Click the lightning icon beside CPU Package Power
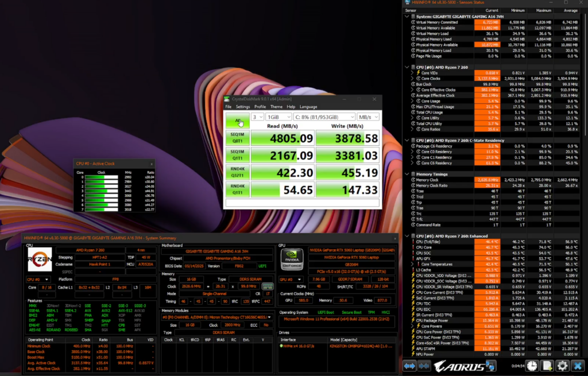588x376 pixels. [x=413, y=320]
